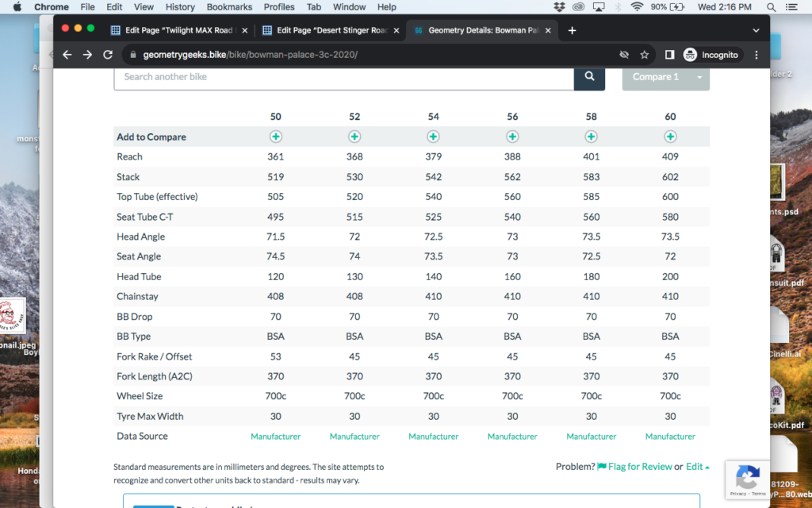812x508 pixels.
Task: Open the Bookmarks menu in menu bar
Action: 229,7
